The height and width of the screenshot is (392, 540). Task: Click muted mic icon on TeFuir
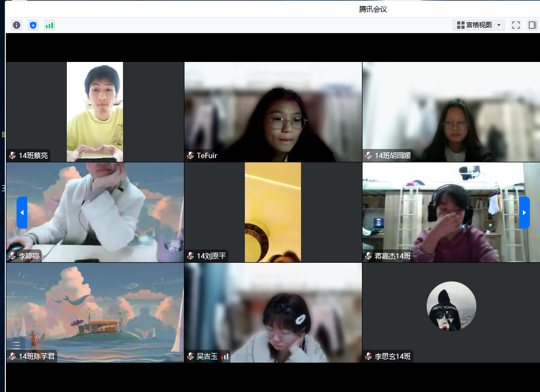coord(190,155)
